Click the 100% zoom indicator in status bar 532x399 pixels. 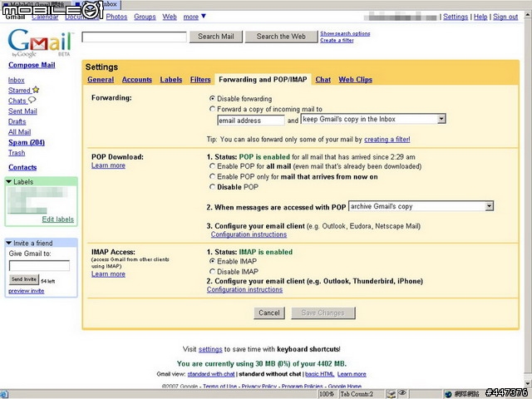click(327, 394)
